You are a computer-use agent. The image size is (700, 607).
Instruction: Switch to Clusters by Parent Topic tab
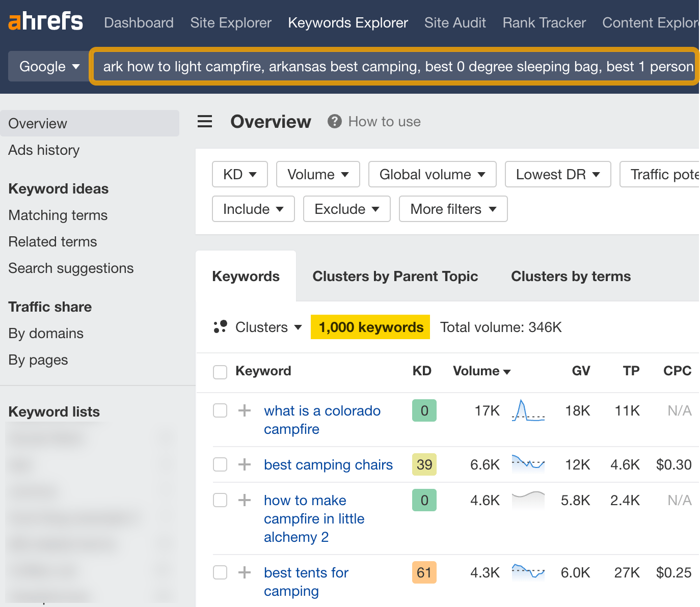click(395, 276)
